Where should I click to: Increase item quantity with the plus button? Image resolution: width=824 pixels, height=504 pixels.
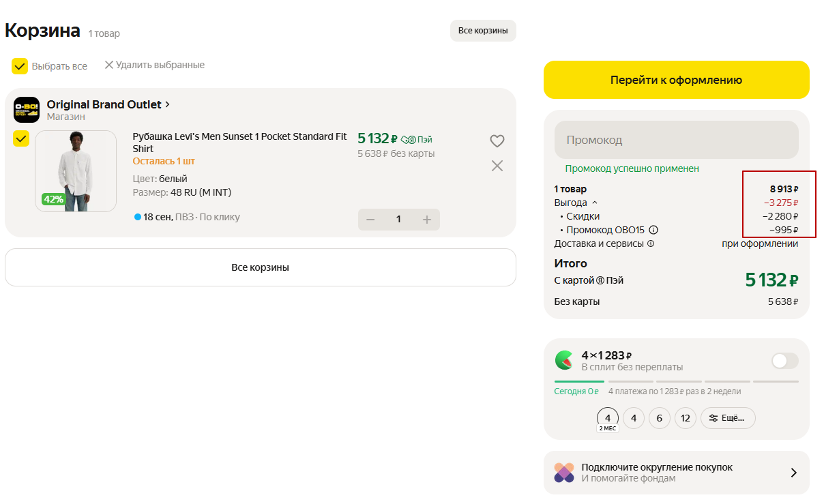[427, 220]
